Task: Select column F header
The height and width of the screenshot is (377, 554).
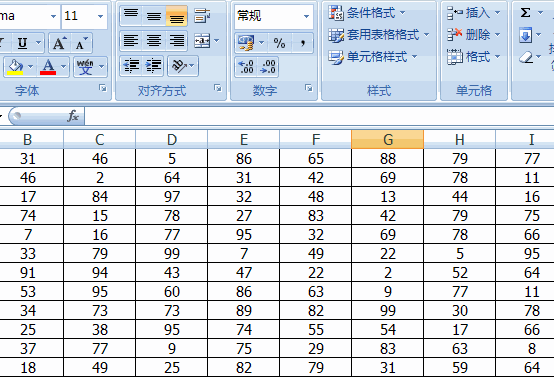Action: pos(316,139)
